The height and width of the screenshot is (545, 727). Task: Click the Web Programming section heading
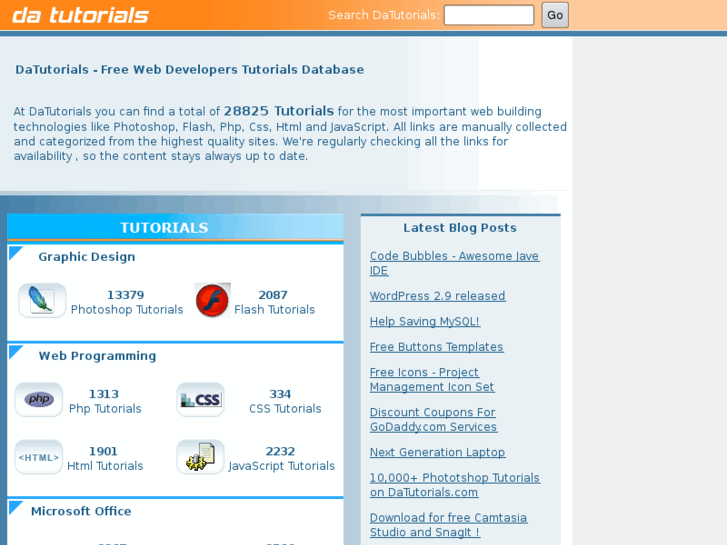97,356
